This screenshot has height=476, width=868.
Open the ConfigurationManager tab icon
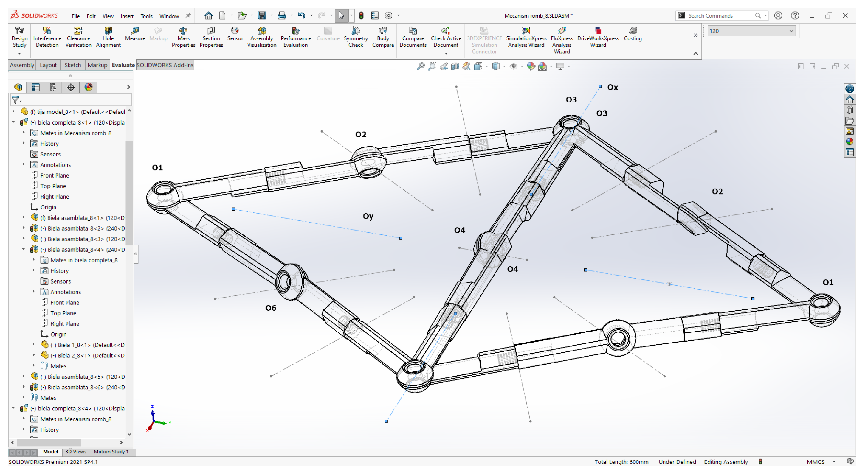(x=53, y=88)
